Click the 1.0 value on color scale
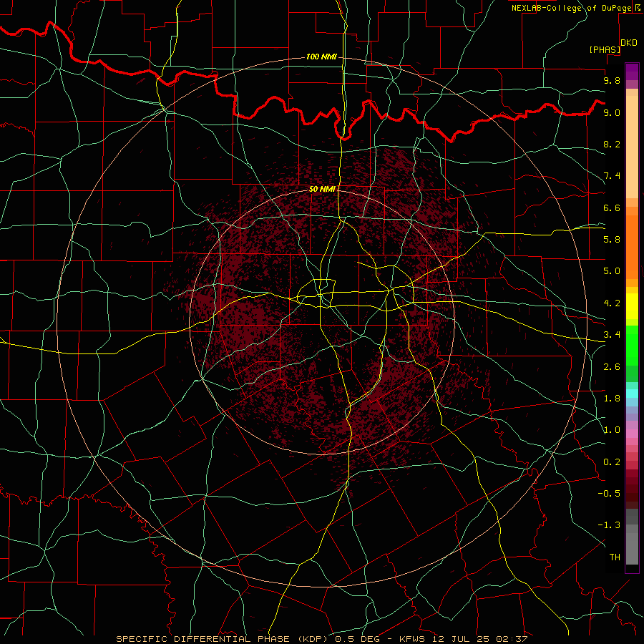644x644 pixels. point(612,430)
